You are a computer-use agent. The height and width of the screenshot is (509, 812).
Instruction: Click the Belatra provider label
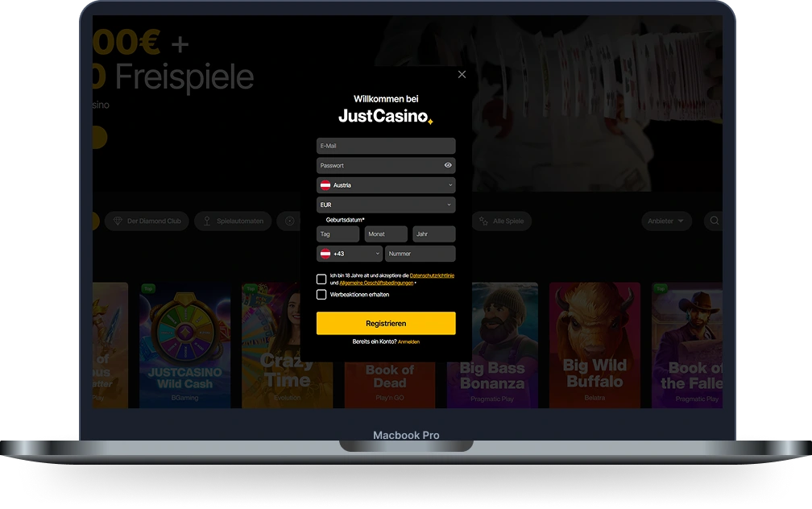[x=594, y=398]
